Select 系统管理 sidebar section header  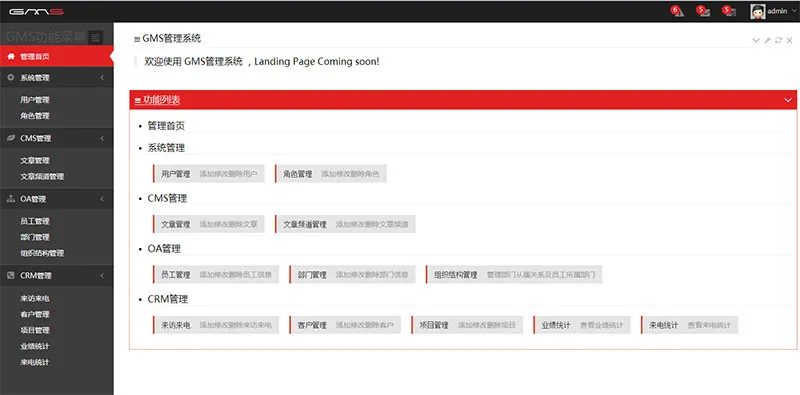point(57,78)
